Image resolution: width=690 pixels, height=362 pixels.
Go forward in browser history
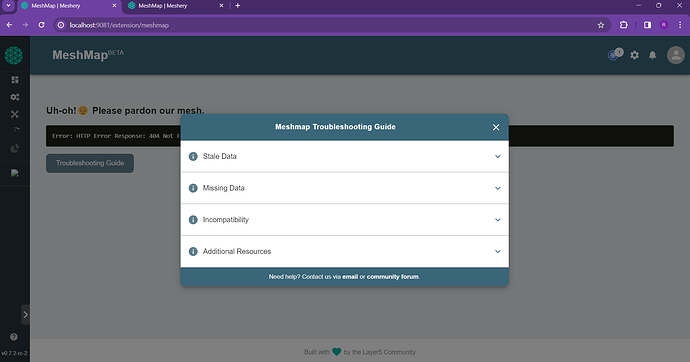[x=25, y=25]
